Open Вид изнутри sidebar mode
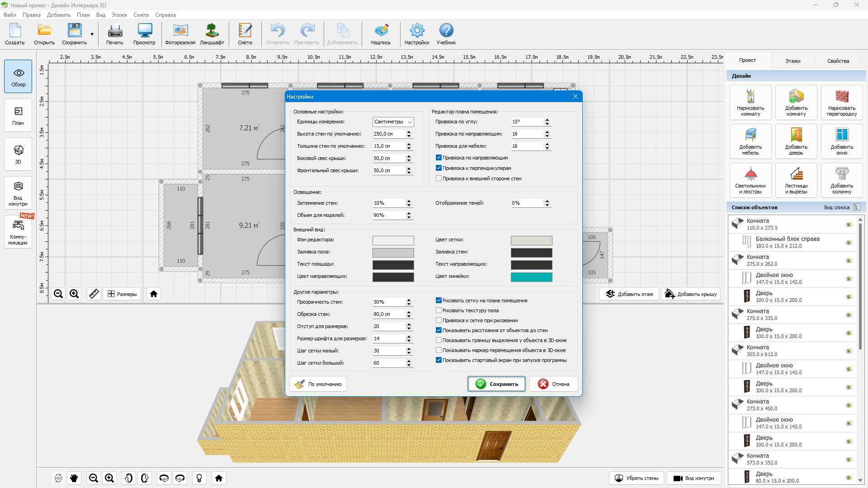The image size is (868, 488). click(x=18, y=193)
